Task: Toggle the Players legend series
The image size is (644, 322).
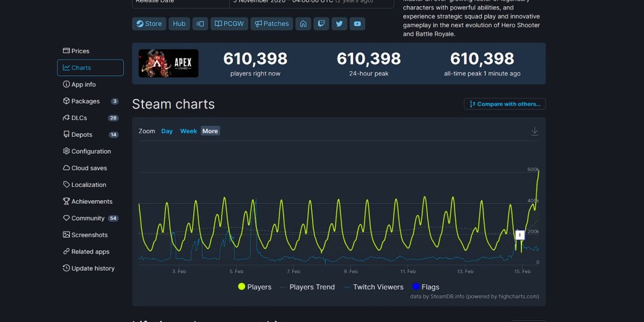Action: coord(255,287)
